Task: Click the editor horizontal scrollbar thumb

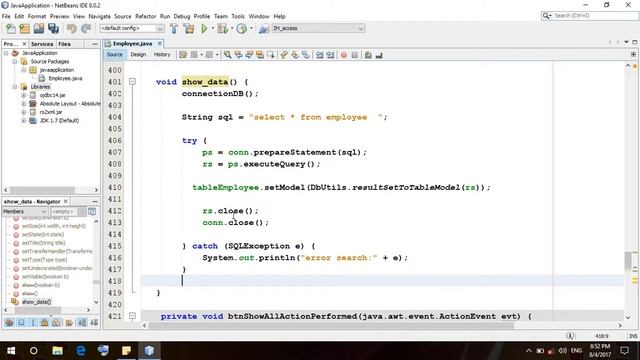Action: 331,325
